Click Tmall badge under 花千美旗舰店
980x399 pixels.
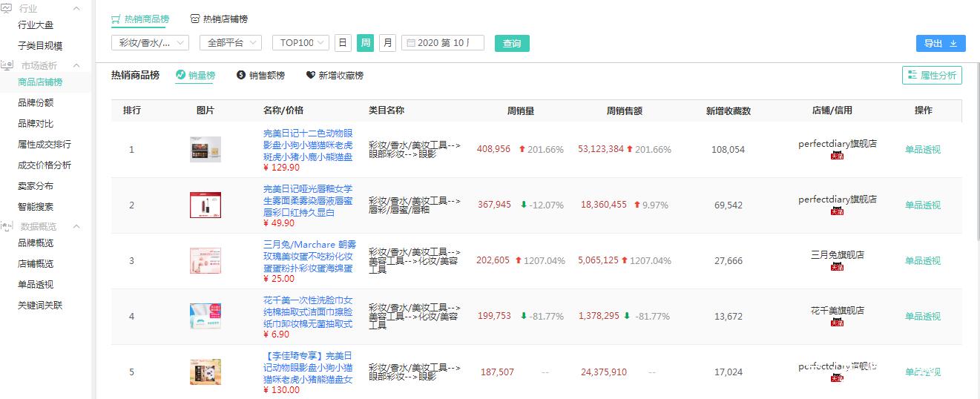point(837,323)
